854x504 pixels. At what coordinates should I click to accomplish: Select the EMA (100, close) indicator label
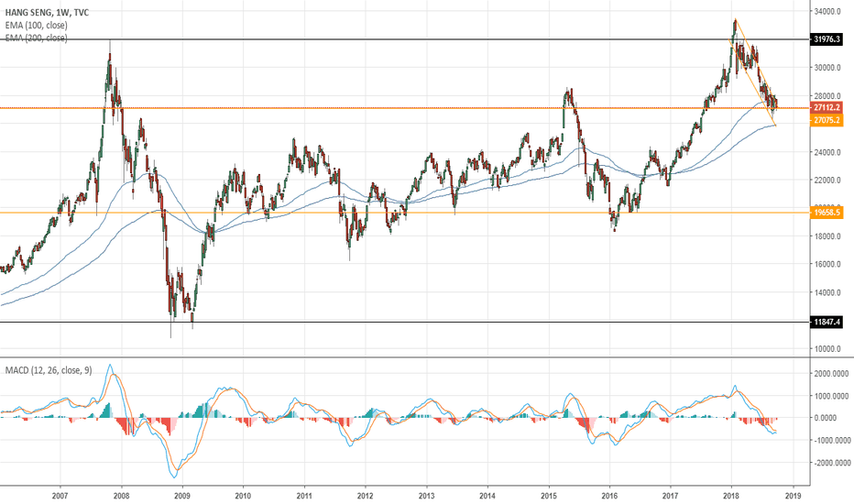coord(37,25)
